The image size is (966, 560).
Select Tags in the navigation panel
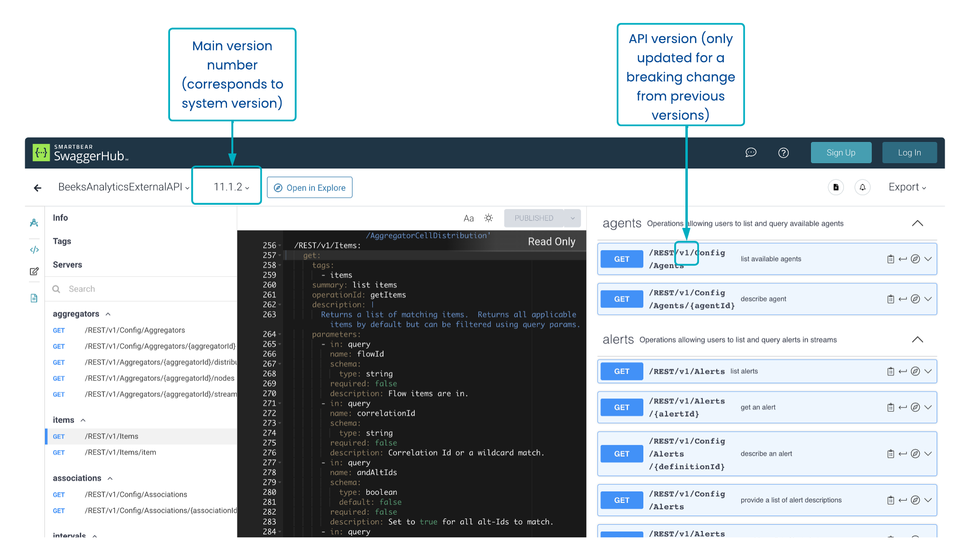click(x=62, y=241)
